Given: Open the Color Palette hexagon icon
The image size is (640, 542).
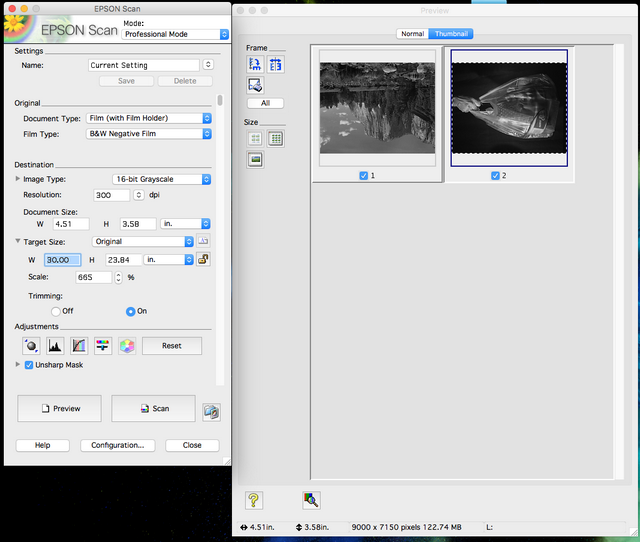Looking at the screenshot, I should tap(127, 346).
